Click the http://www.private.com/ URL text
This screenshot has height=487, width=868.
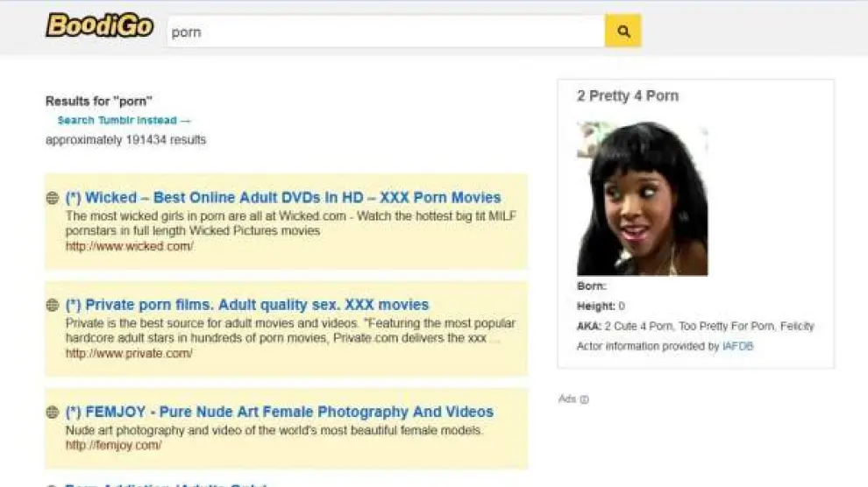click(x=129, y=354)
